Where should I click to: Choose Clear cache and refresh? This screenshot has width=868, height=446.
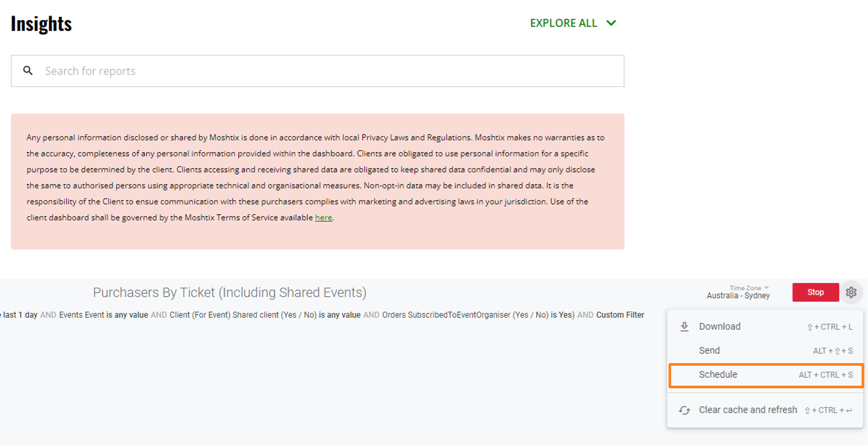pyautogui.click(x=765, y=410)
